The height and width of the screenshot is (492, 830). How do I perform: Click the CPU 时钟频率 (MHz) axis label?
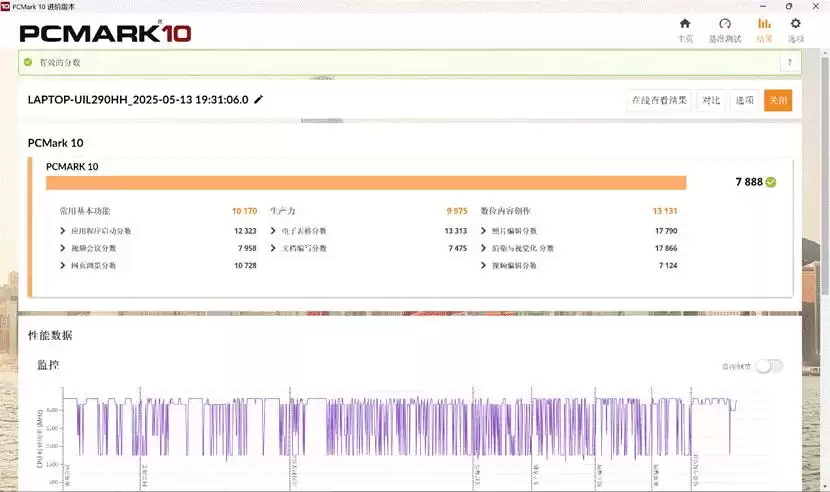40,439
